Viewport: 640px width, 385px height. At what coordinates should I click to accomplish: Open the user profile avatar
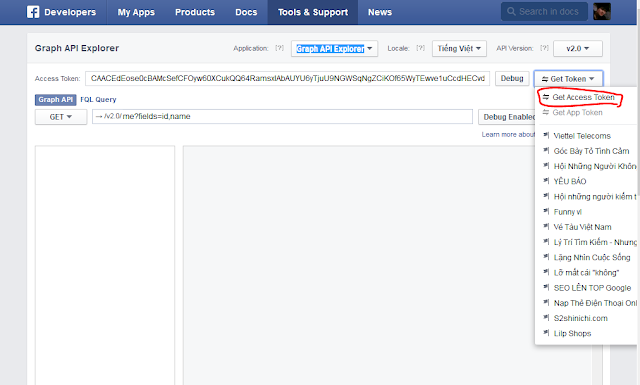coord(602,11)
